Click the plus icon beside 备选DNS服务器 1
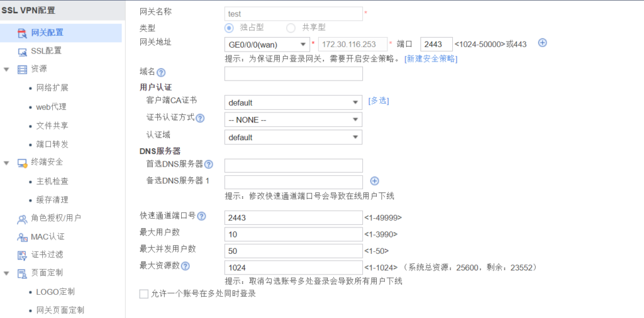Image resolution: width=644 pixels, height=318 pixels. (x=374, y=181)
